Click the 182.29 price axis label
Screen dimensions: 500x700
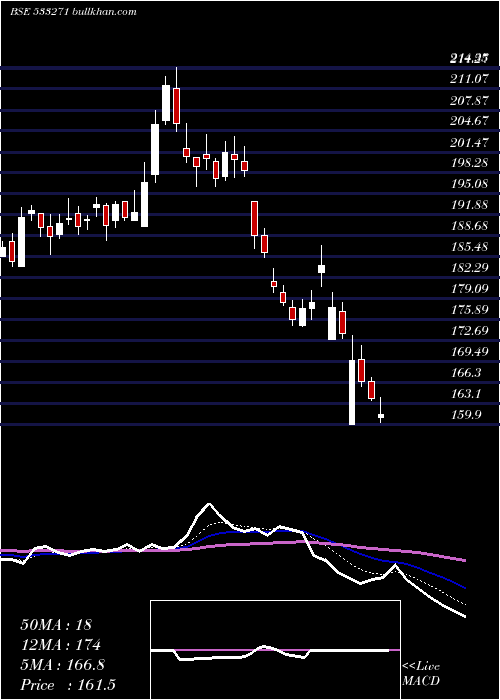click(469, 267)
